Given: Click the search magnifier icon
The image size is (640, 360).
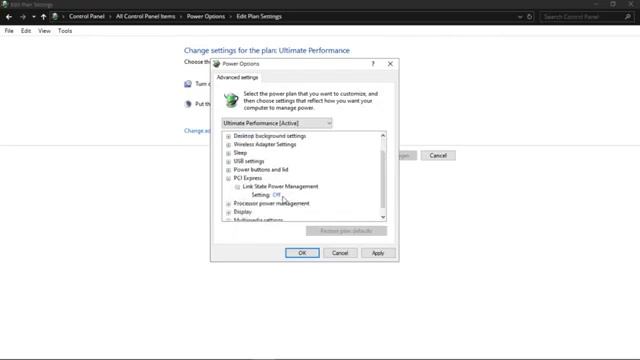Looking at the screenshot, I should click(x=628, y=17).
